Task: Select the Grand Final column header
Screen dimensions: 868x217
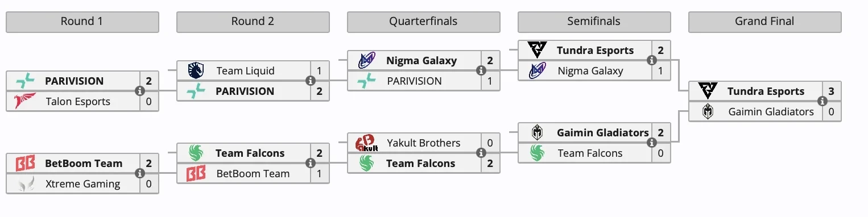Action: pyautogui.click(x=765, y=22)
